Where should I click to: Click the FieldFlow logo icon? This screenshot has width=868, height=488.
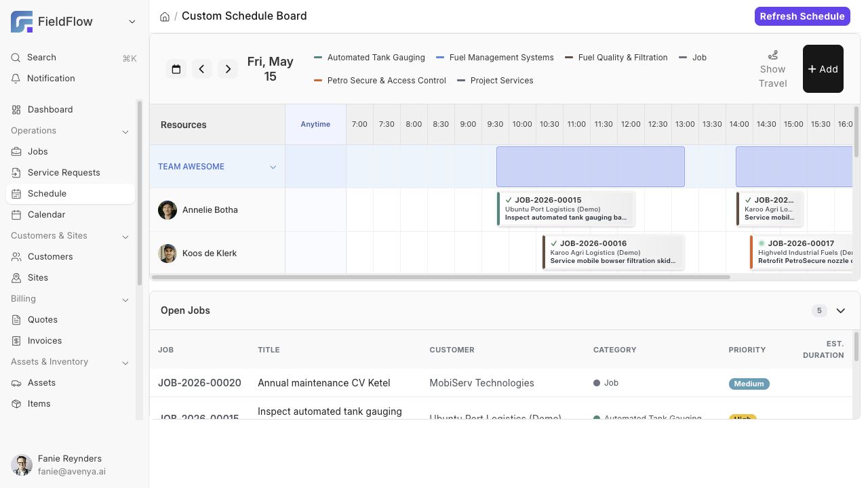point(22,22)
